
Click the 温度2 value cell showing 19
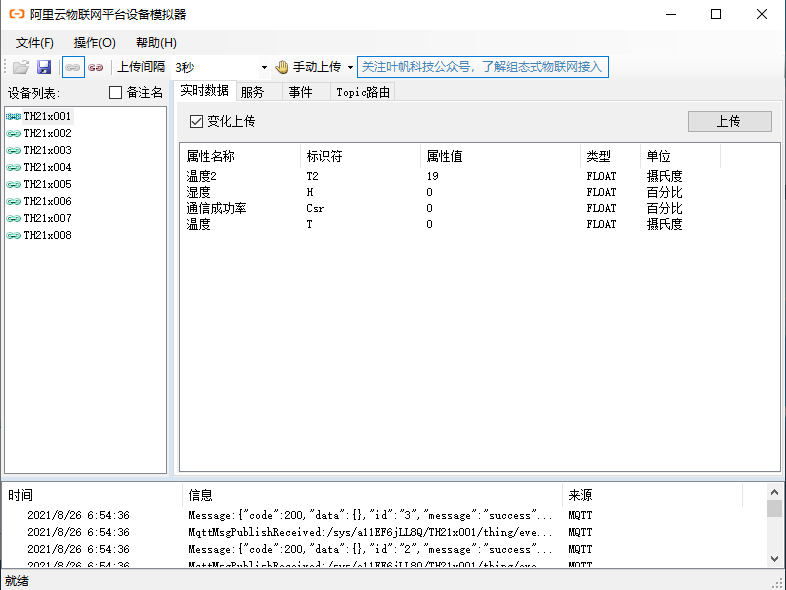point(432,176)
